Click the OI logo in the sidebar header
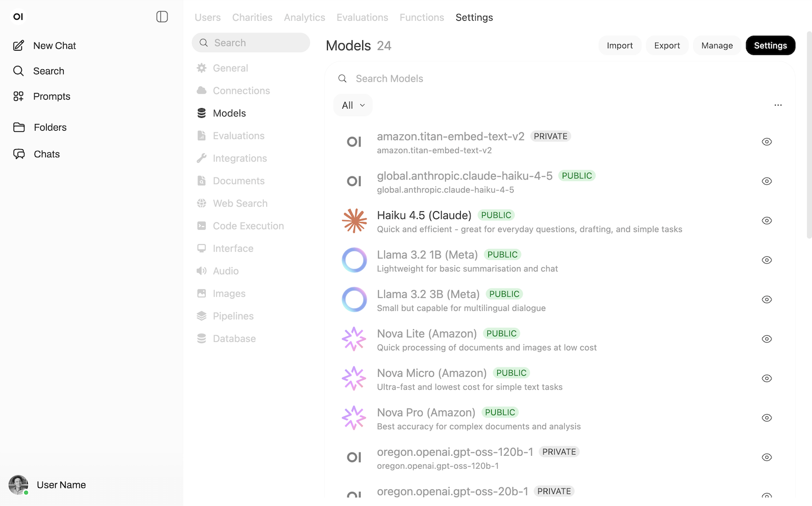The image size is (812, 506). [18, 17]
